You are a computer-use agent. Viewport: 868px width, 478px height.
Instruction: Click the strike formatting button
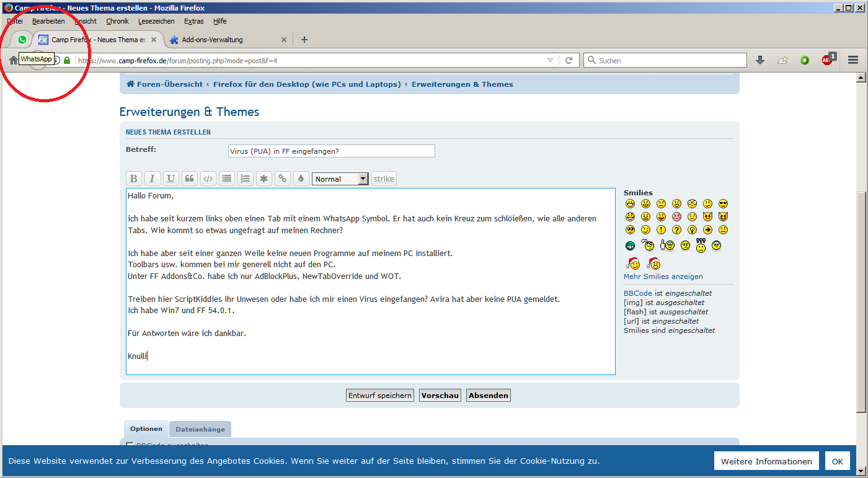click(384, 179)
